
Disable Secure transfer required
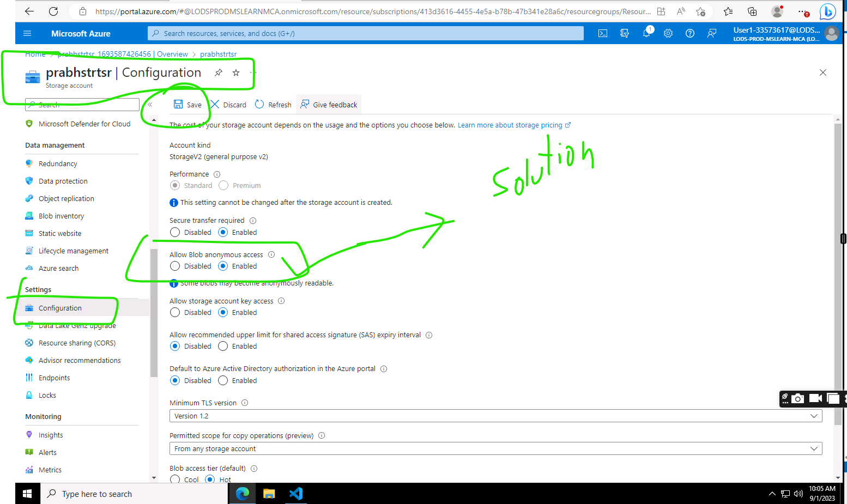[x=175, y=232]
